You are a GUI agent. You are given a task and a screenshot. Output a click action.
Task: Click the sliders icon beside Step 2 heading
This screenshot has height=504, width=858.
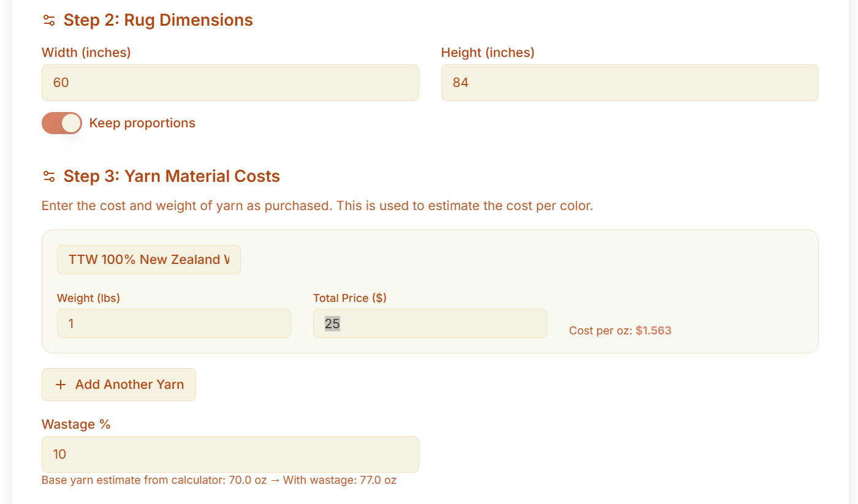click(x=49, y=20)
